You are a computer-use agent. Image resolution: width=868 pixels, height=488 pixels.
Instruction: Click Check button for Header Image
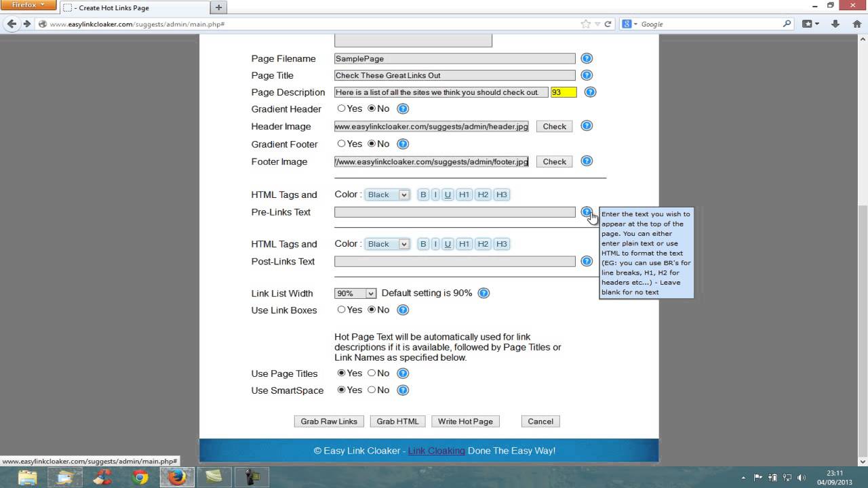554,127
